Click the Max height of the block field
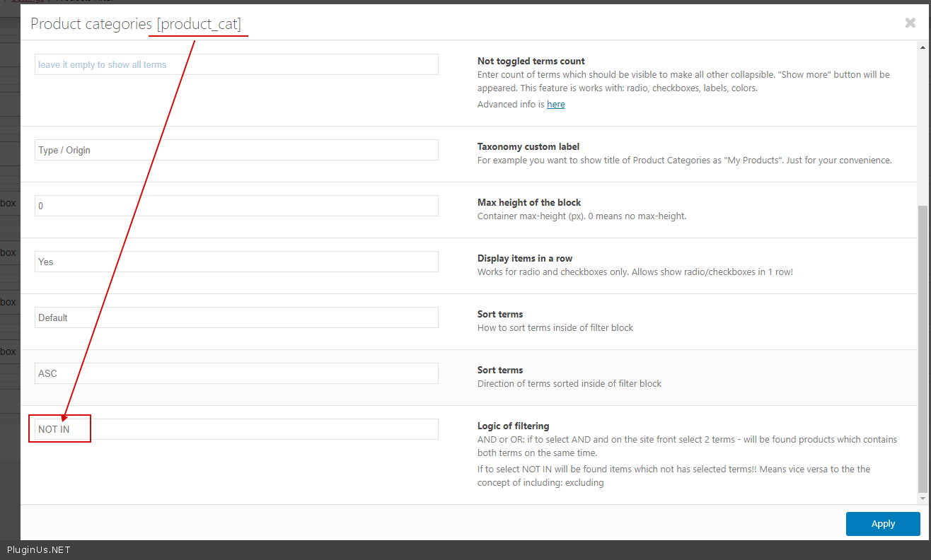The width and height of the screenshot is (931, 560). pyautogui.click(x=236, y=206)
